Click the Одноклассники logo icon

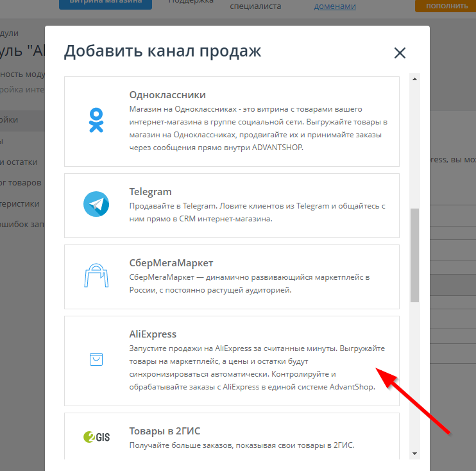96,120
